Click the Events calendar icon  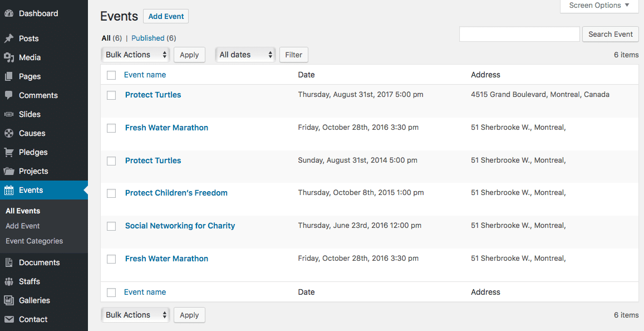tap(8, 190)
